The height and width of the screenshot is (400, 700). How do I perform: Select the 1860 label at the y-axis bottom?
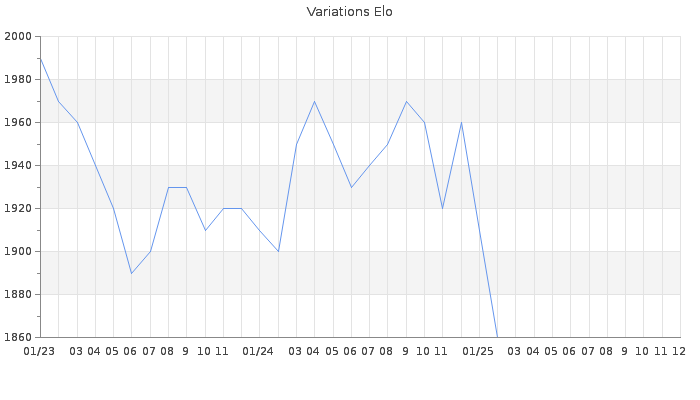click(x=18, y=338)
